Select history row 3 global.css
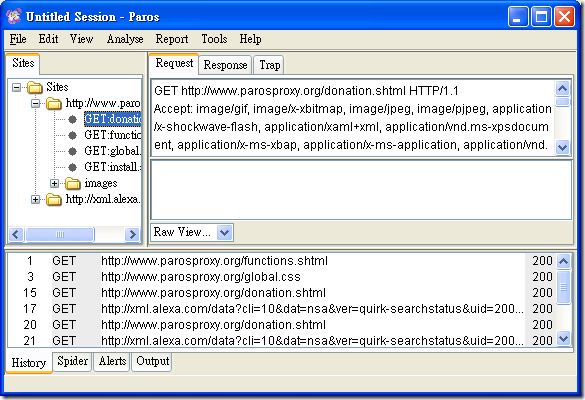Viewport: 585px width, 400px height. point(281,277)
